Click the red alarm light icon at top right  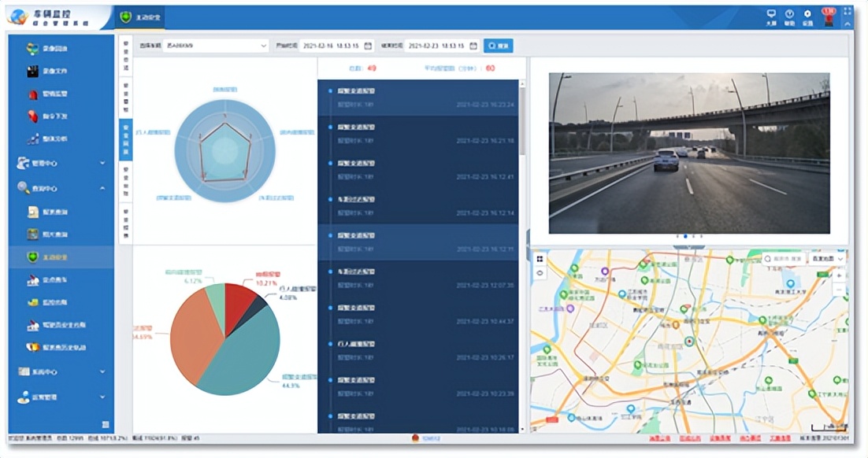pos(828,14)
